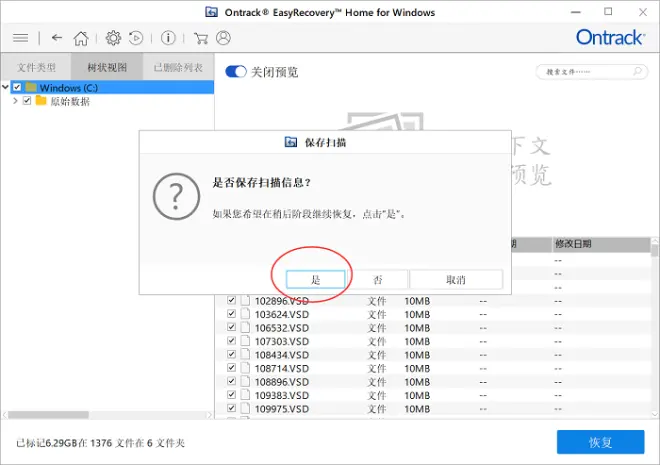Open the hamburger menu icon
This screenshot has height=465, width=660.
pyautogui.click(x=20, y=38)
